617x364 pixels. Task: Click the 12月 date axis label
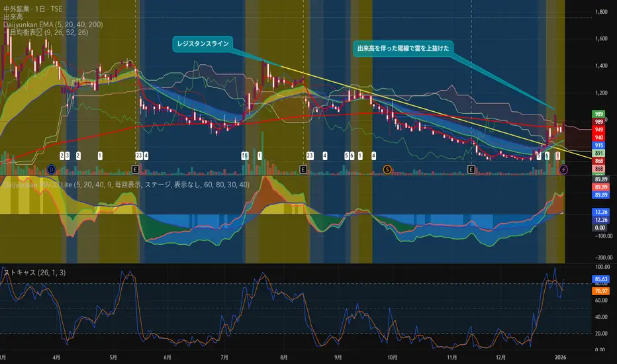(x=501, y=357)
